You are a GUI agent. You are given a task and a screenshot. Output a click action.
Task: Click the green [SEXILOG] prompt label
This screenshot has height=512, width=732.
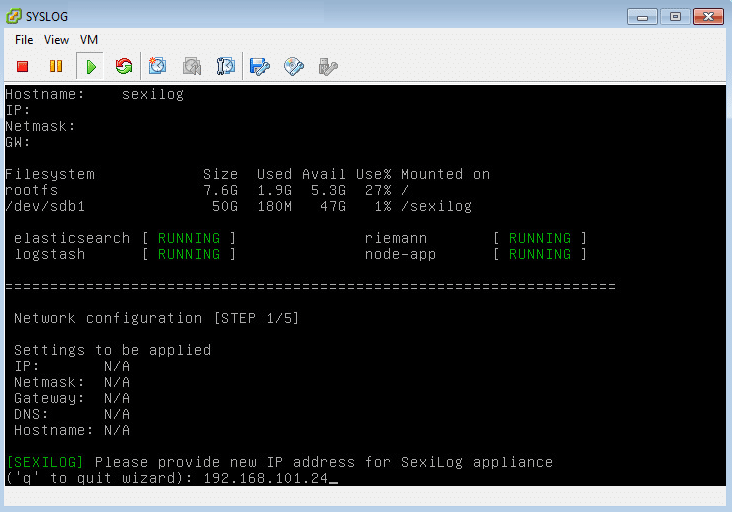click(45, 462)
